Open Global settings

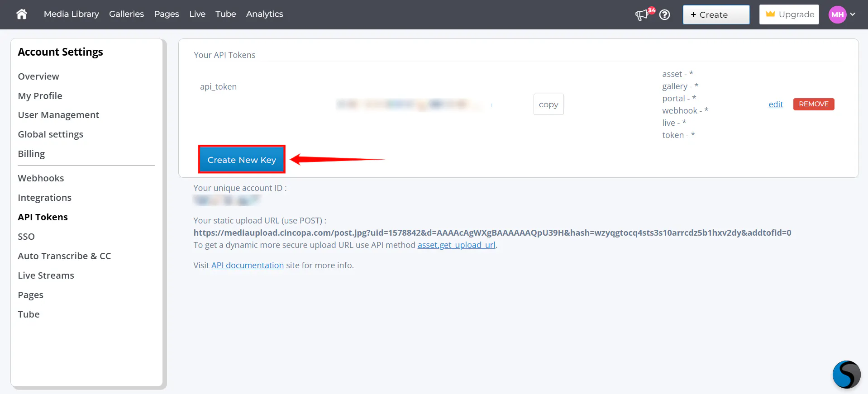(51, 135)
